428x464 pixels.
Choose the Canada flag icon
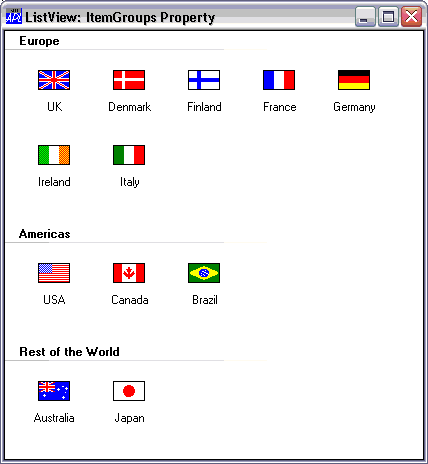point(129,273)
